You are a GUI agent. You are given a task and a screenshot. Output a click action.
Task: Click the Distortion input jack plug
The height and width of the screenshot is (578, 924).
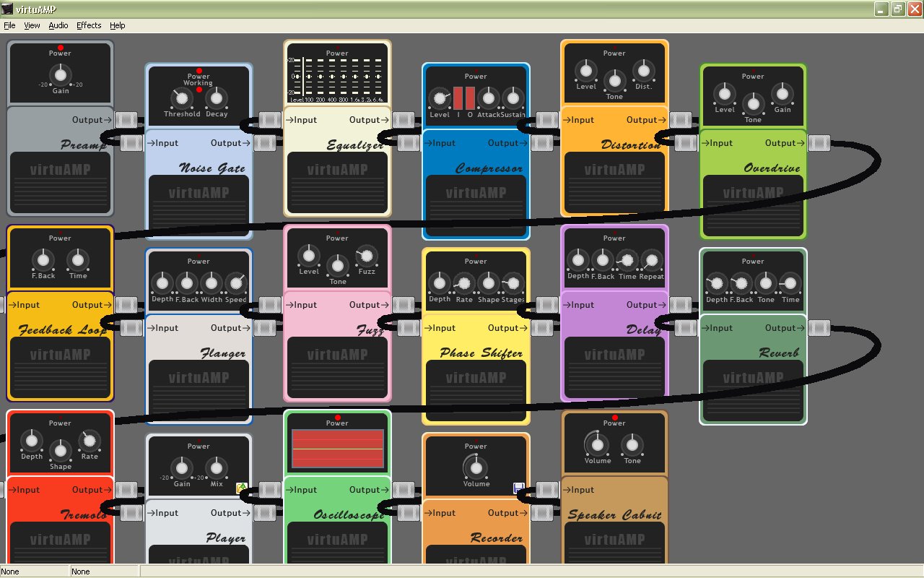click(x=547, y=120)
